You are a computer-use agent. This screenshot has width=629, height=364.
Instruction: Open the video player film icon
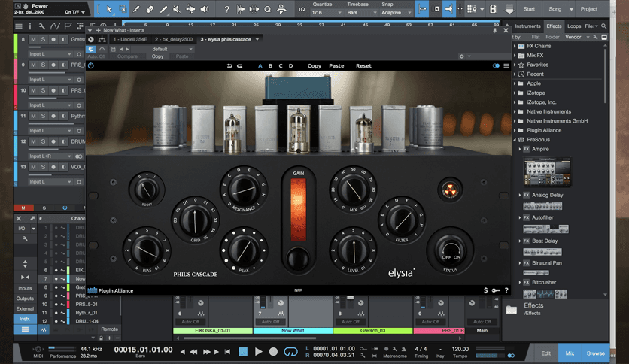493,9
